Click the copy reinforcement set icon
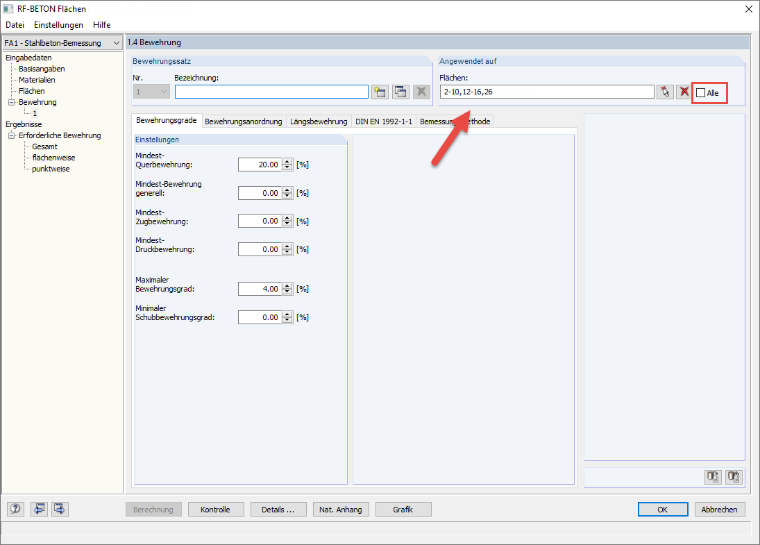Screen dimensions: 760x545 [x=400, y=92]
